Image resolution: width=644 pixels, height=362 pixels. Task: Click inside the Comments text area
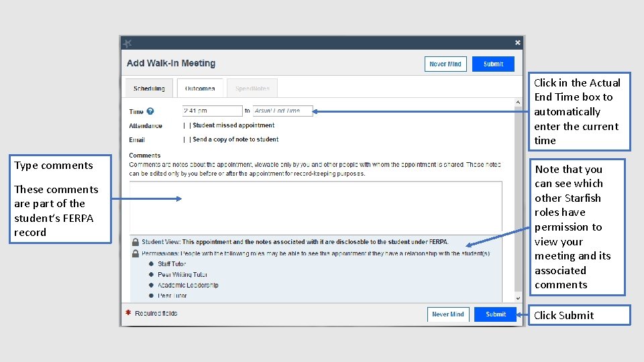point(316,208)
